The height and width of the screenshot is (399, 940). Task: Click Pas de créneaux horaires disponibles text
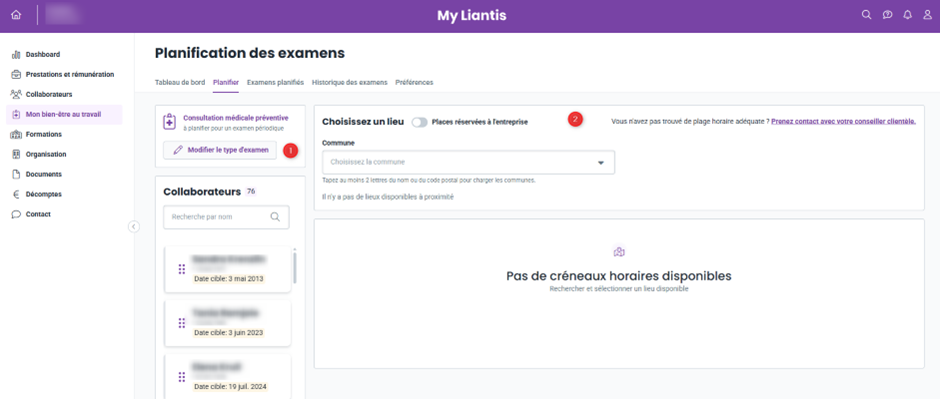pyautogui.click(x=619, y=276)
